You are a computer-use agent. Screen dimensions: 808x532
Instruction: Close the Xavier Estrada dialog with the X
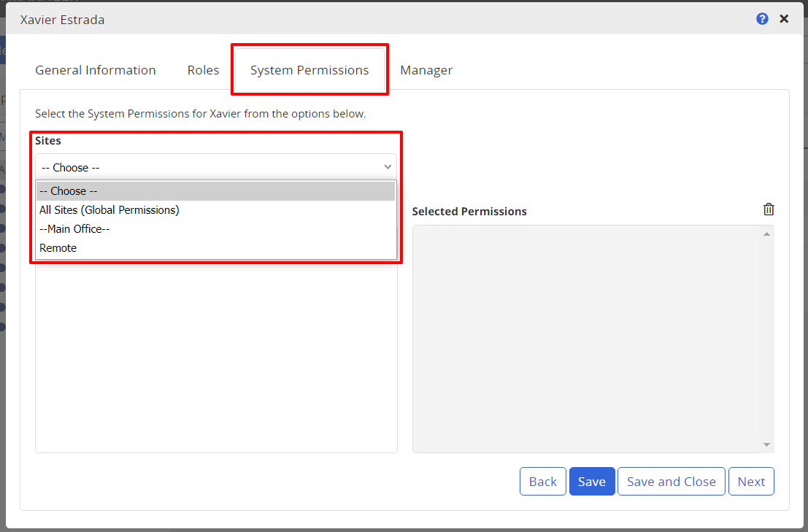[x=784, y=19]
